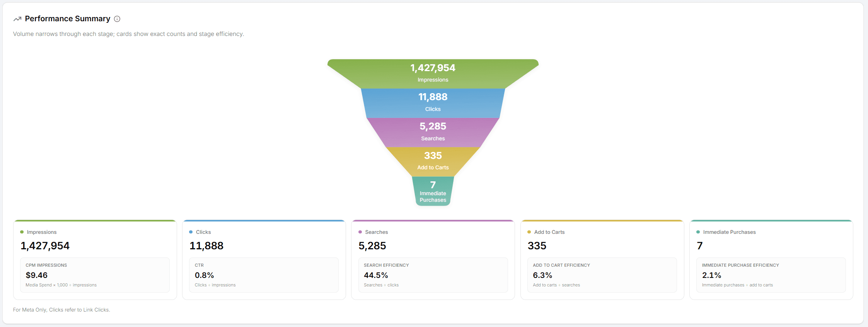This screenshot has width=868, height=327.
Task: Click the Immediate Purchases card title label
Action: [x=730, y=232]
